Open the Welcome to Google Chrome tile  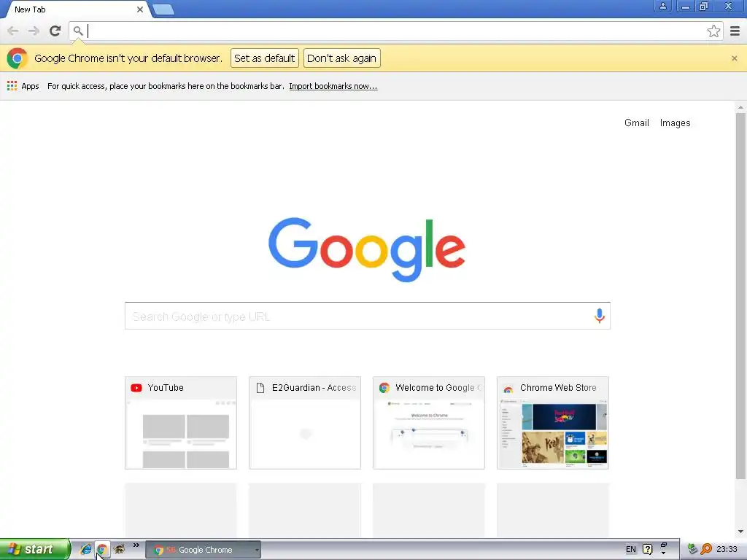(x=429, y=423)
